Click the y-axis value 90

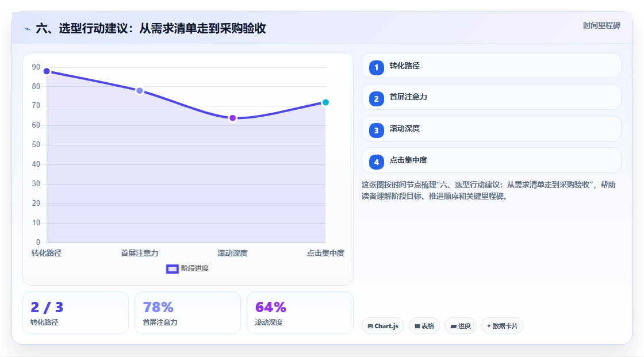36,67
